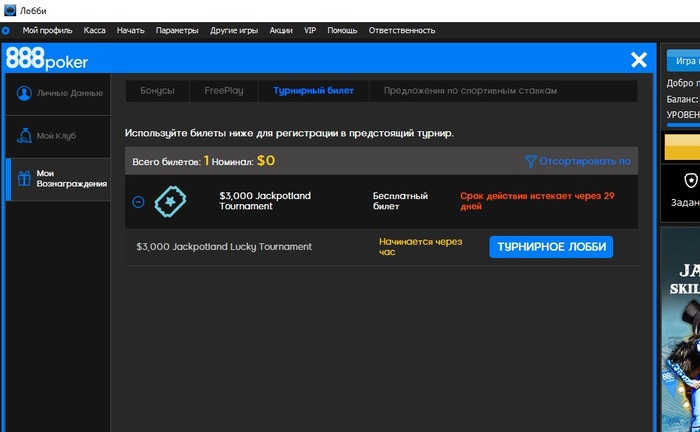The image size is (700, 432).
Task: Click the filter funnel icon
Action: (530, 161)
